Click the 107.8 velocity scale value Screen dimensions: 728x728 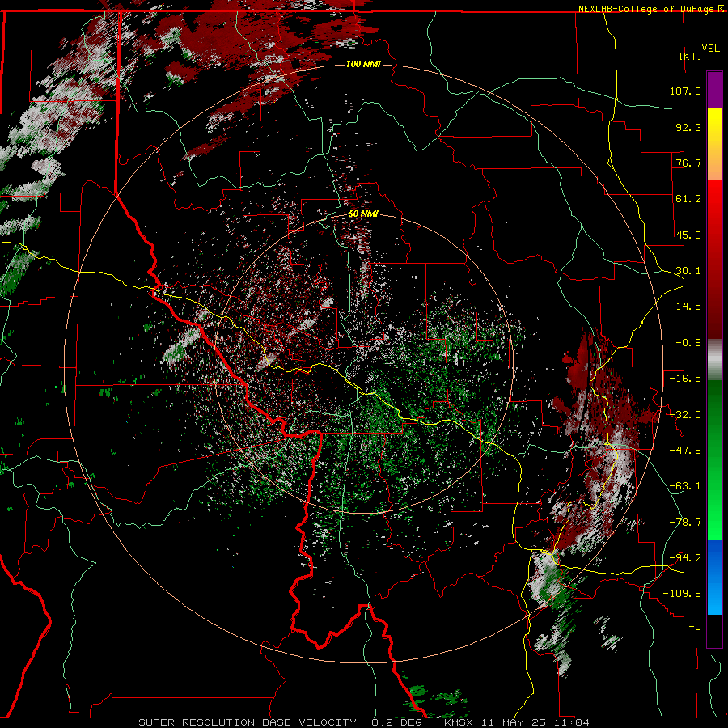tap(685, 91)
